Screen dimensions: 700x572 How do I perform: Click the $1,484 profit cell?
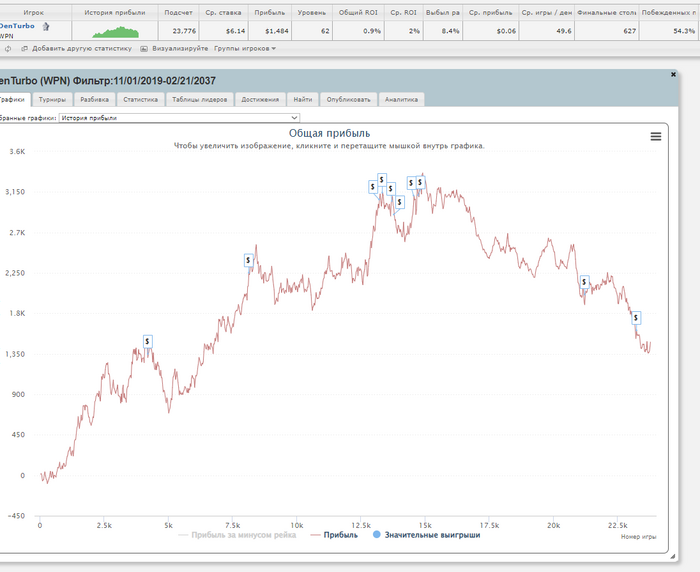point(270,31)
